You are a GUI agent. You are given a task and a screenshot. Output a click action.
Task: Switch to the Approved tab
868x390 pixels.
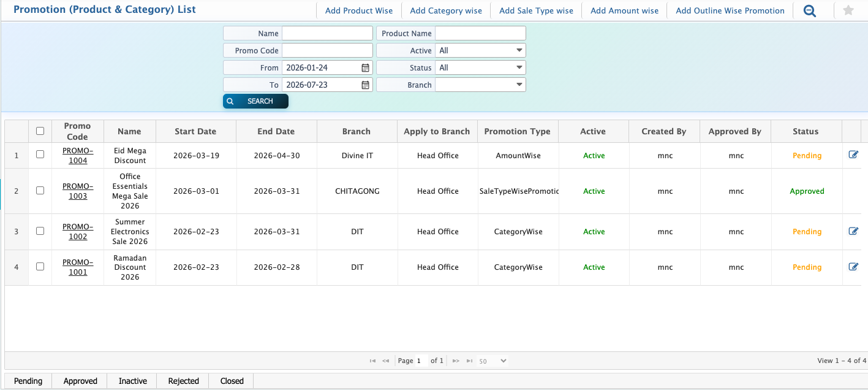pyautogui.click(x=80, y=381)
